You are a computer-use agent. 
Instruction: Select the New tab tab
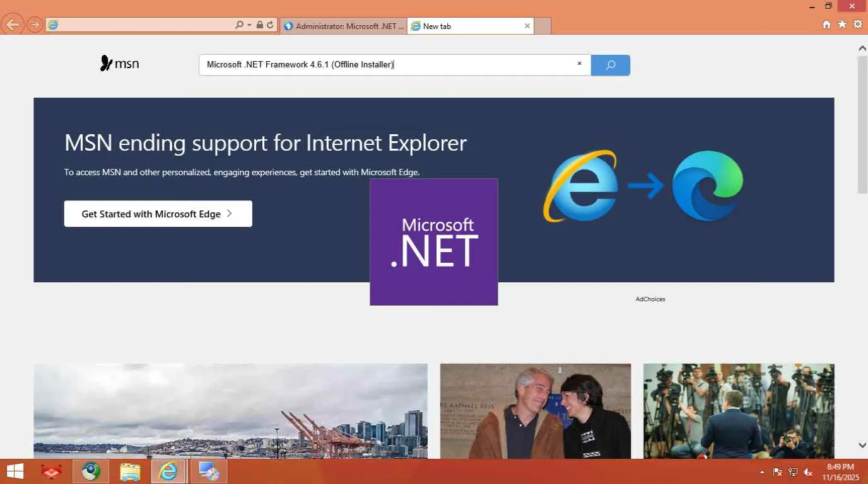click(470, 26)
